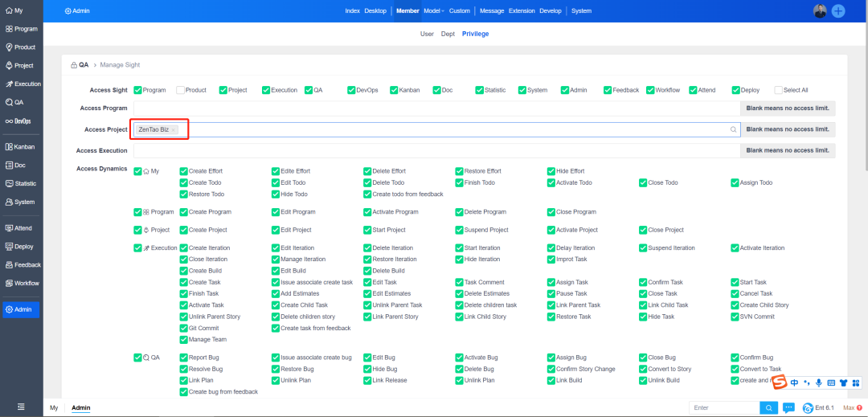The image size is (868, 417).
Task: Tick the Select All checkbox
Action: pos(778,90)
